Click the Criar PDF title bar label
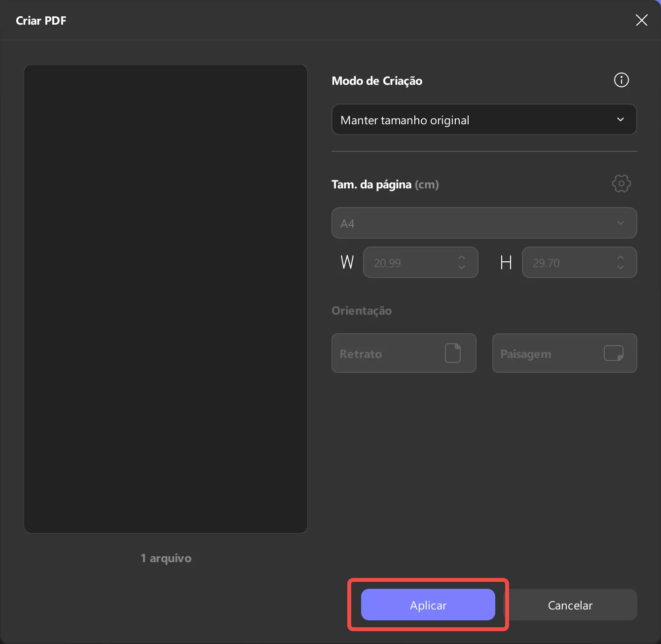 (x=41, y=20)
